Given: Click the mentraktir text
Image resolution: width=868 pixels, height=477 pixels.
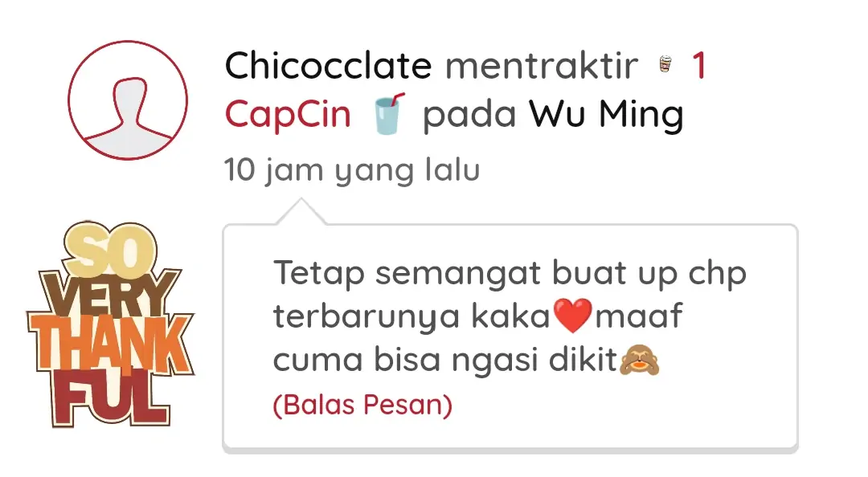Looking at the screenshot, I should pyautogui.click(x=542, y=65).
